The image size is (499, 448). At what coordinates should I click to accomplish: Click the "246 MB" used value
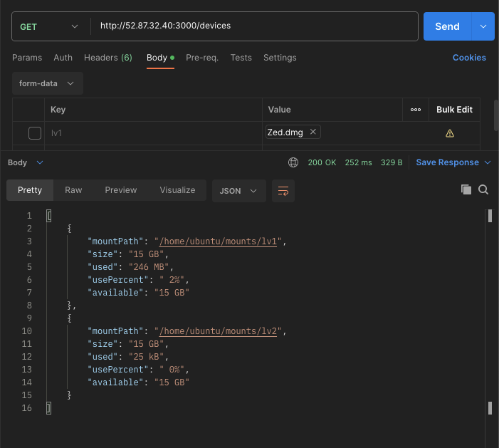149,267
